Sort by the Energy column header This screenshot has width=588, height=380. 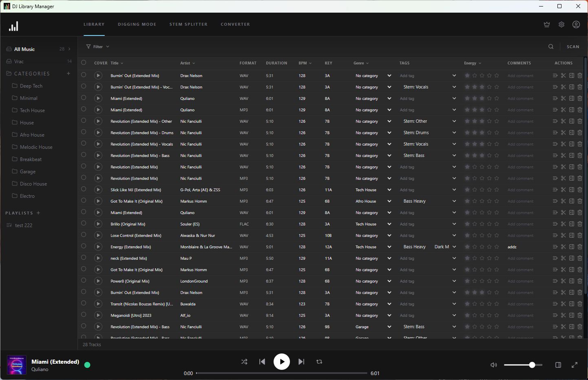coord(473,63)
